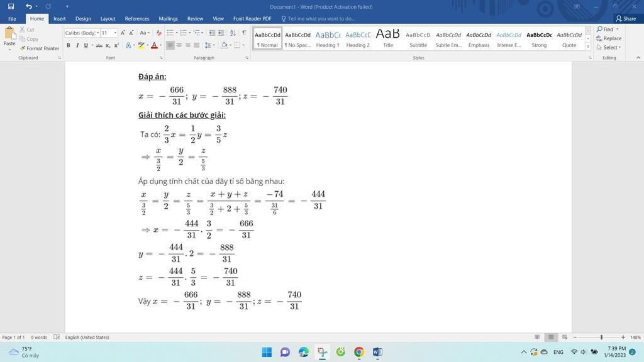This screenshot has height=362, width=644.
Task: Click the Format Painter tool
Action: (39, 48)
